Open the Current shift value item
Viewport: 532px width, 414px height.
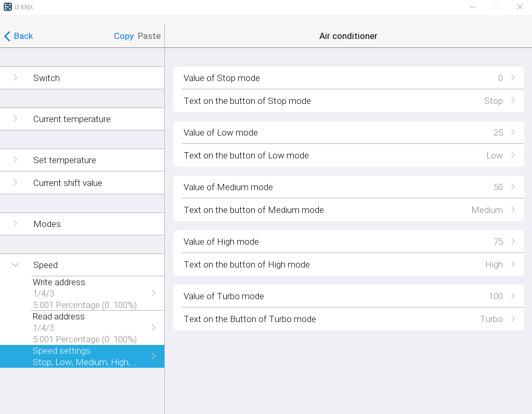point(68,183)
